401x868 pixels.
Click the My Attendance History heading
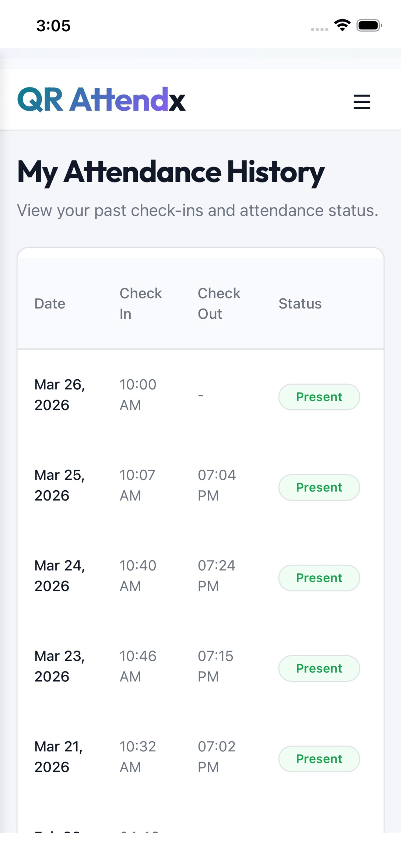click(x=171, y=172)
